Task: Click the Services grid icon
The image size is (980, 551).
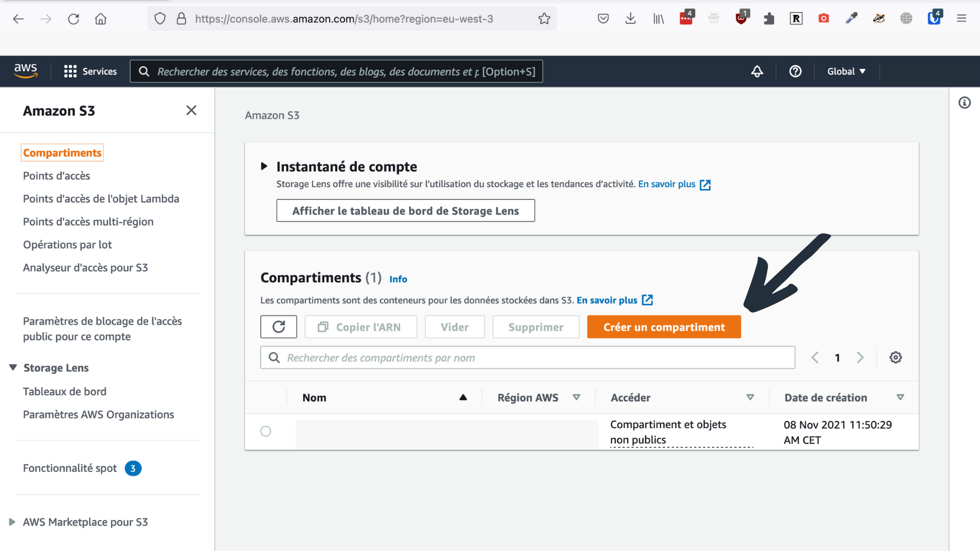Action: click(x=70, y=71)
